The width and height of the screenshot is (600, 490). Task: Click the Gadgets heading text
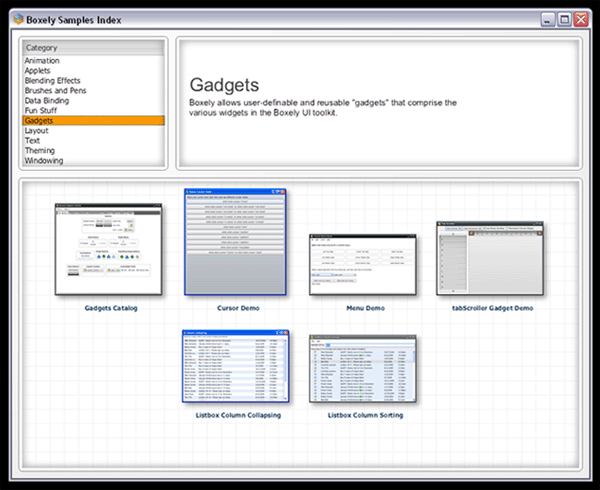(224, 85)
